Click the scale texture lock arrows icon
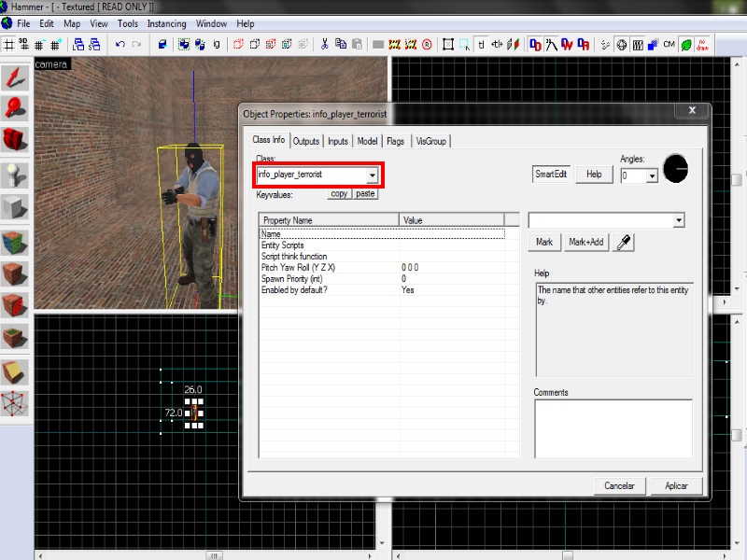Viewport: 747px width, 560px height. point(497,45)
